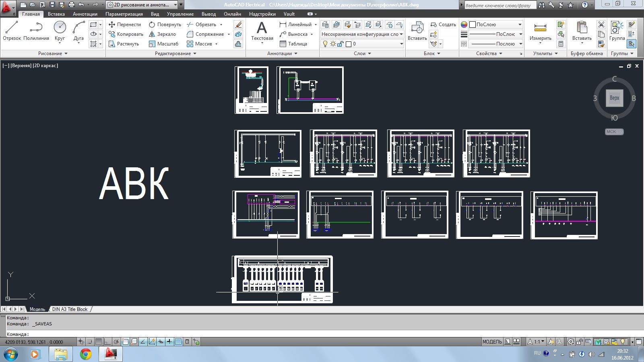Click the Обрезать (trim) tool
Viewport: 644px width, 362px height.
pos(202,25)
